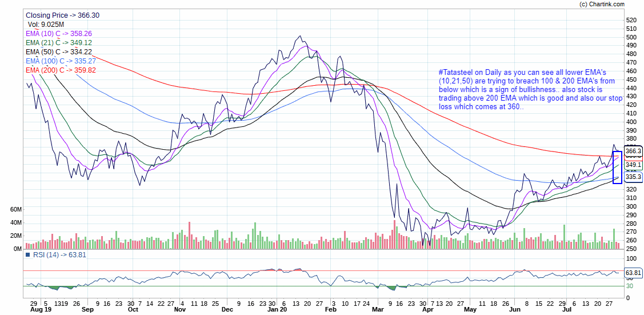
Task: Click the Mar month label on time axis
Action: click(377, 310)
